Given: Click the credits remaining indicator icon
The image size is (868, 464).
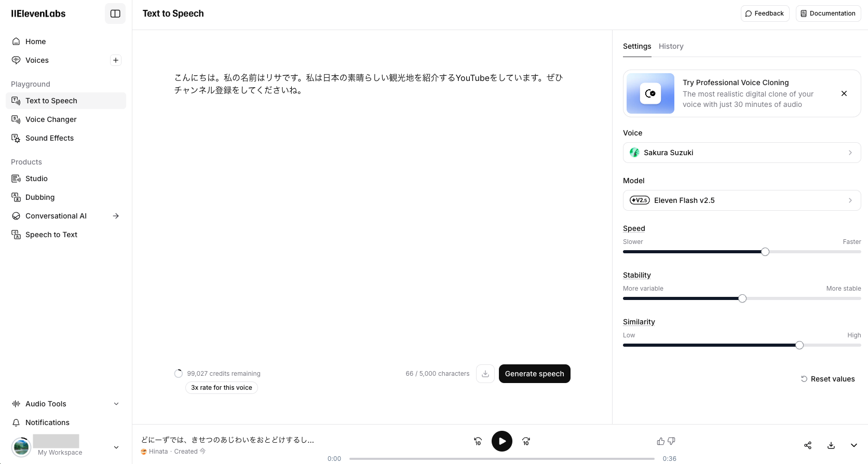Looking at the screenshot, I should 179,374.
